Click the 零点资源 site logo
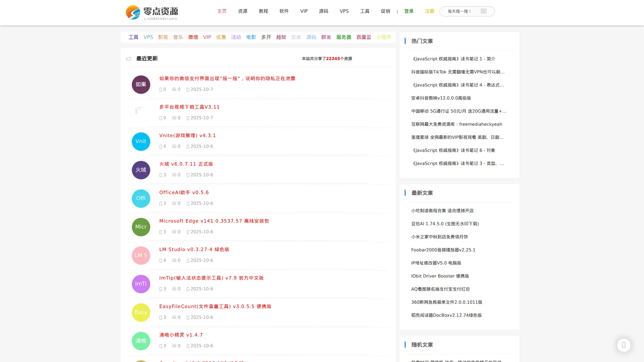The height and width of the screenshot is (362, 644). coord(152,13)
